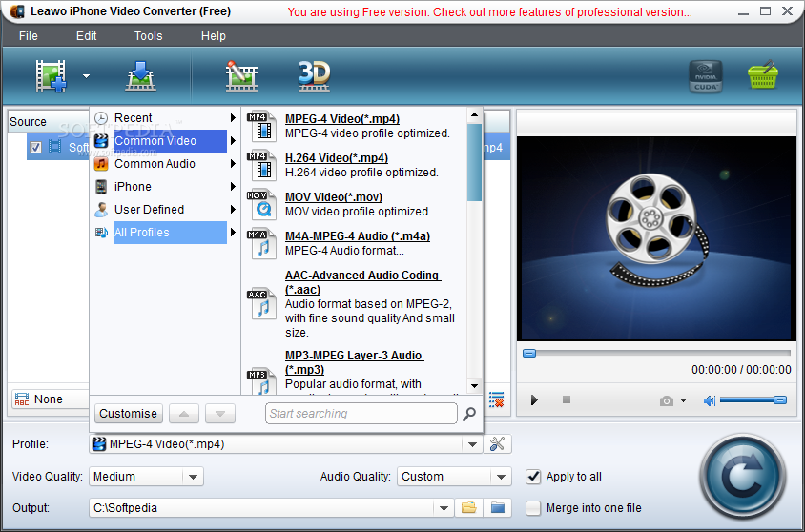Focus the Start searching input field
The width and height of the screenshot is (805, 532).
(361, 414)
